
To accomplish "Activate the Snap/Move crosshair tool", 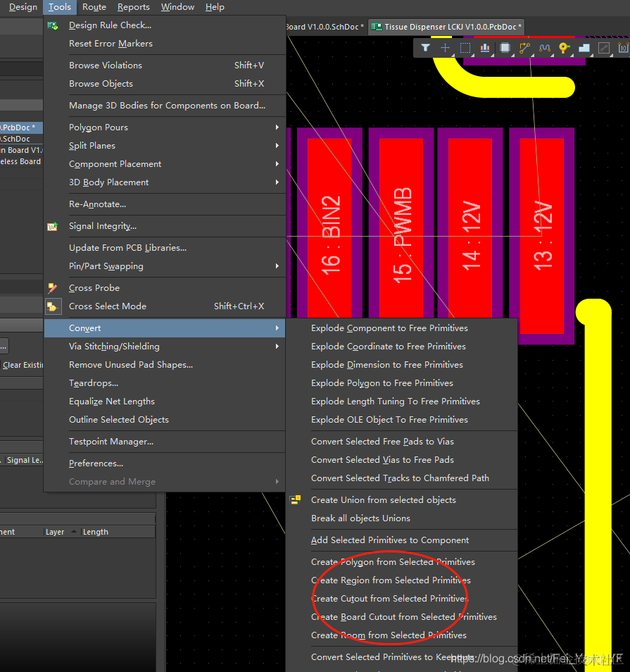I will pos(445,48).
